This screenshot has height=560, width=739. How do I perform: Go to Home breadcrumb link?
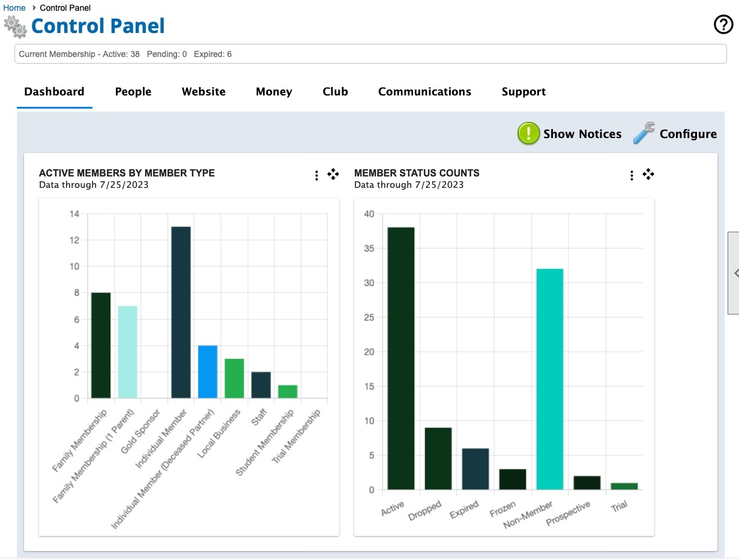[x=14, y=8]
